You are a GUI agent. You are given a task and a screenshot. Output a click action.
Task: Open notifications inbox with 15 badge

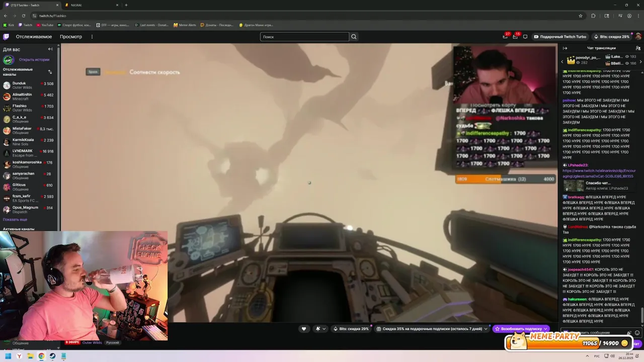pos(515,36)
